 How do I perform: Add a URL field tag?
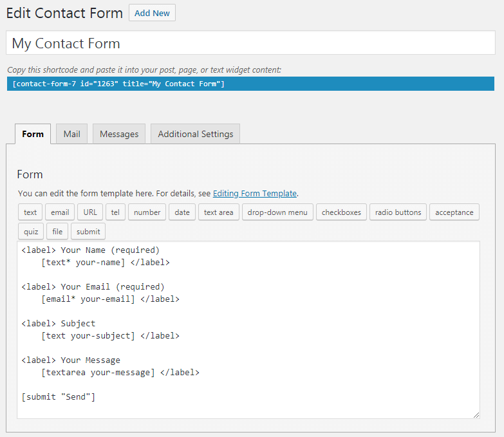coord(90,212)
